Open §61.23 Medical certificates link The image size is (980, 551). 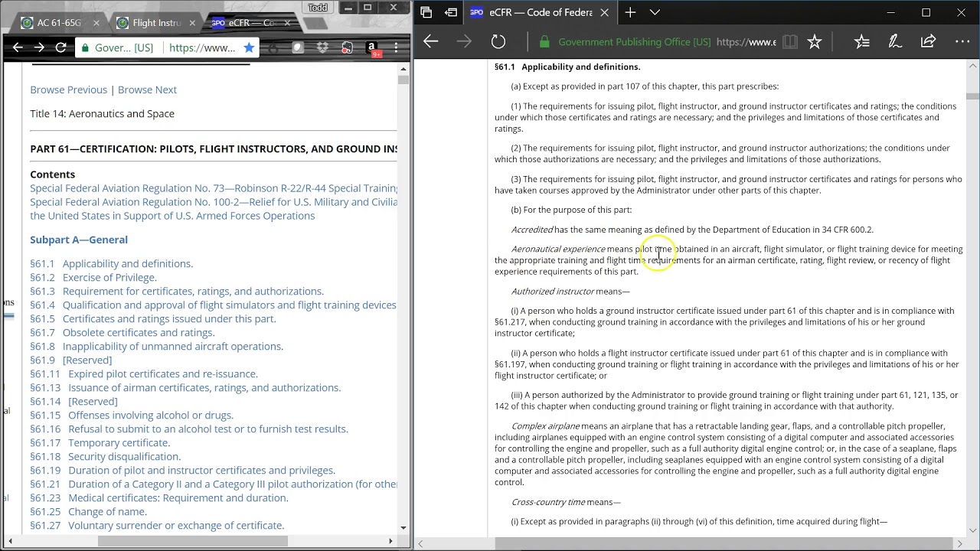coord(159,497)
